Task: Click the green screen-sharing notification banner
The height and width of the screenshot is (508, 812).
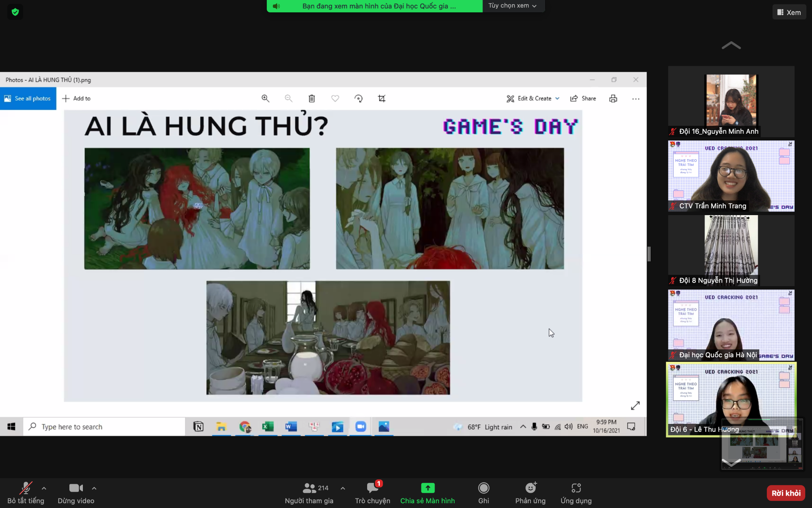Action: click(375, 6)
